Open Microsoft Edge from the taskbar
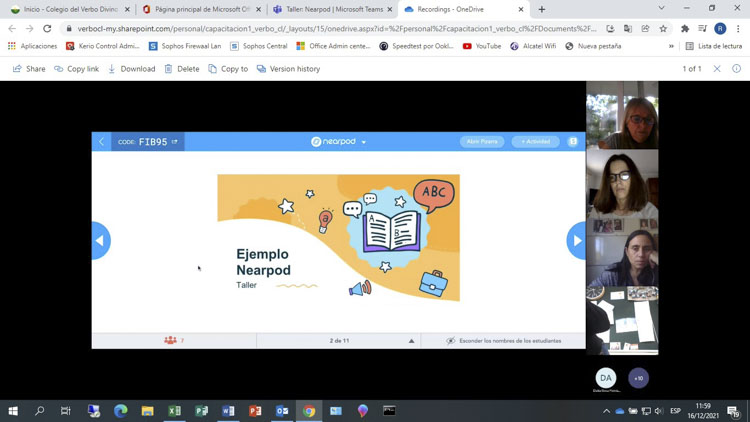Image resolution: width=750 pixels, height=422 pixels. pyautogui.click(x=121, y=411)
